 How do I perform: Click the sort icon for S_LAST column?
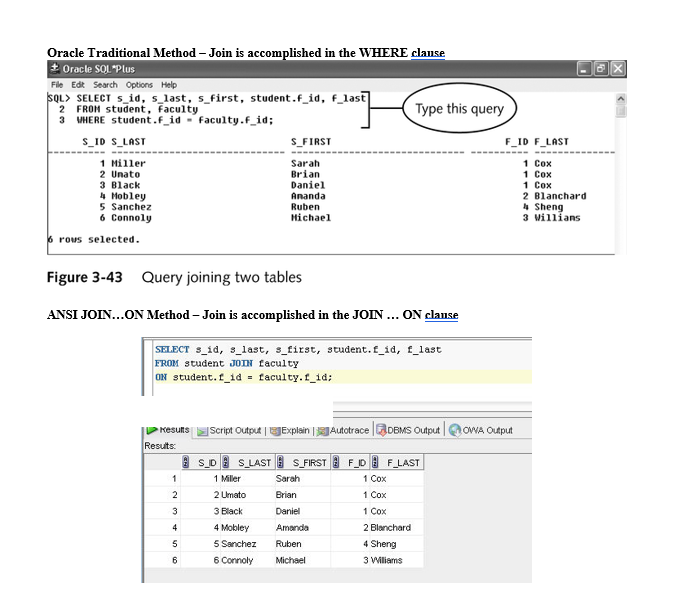pyautogui.click(x=225, y=462)
